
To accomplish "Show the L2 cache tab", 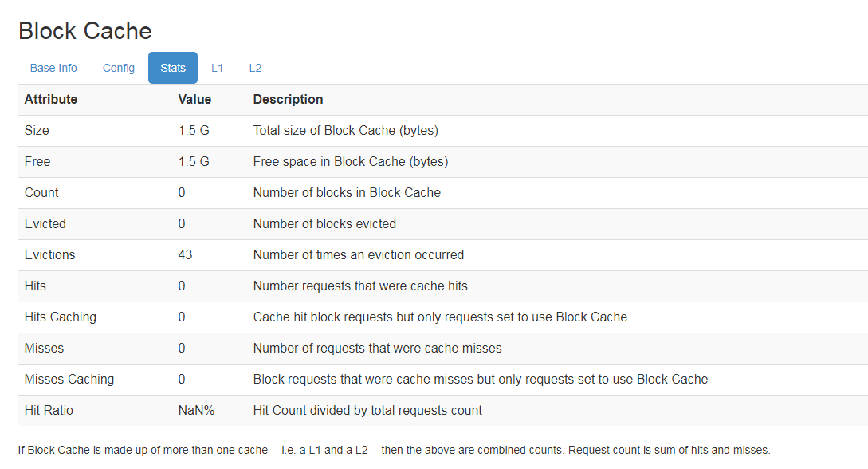I will (x=255, y=68).
